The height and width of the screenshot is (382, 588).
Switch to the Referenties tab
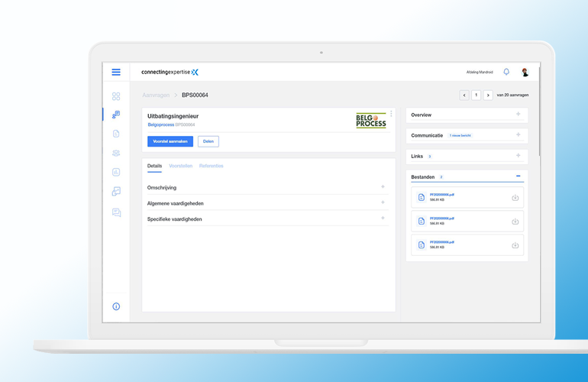211,166
